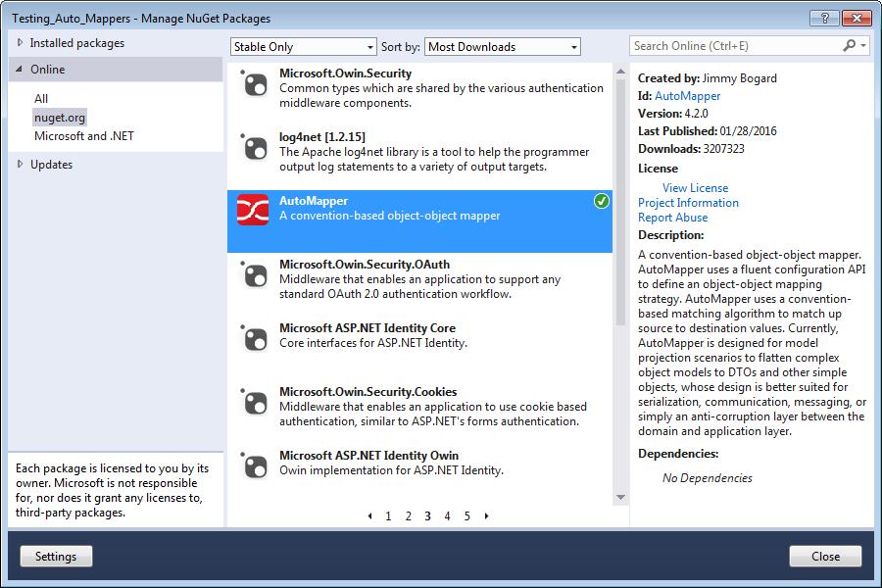Click current page 3 indicator

(427, 516)
